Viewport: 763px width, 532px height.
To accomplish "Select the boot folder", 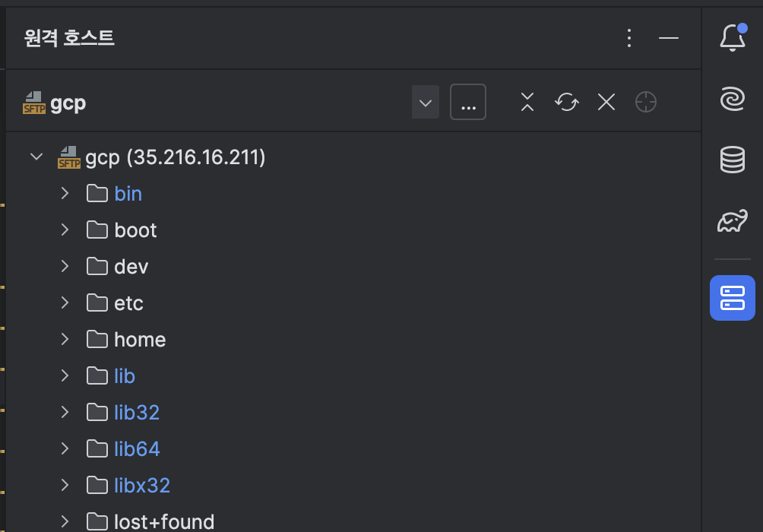I will coord(135,230).
